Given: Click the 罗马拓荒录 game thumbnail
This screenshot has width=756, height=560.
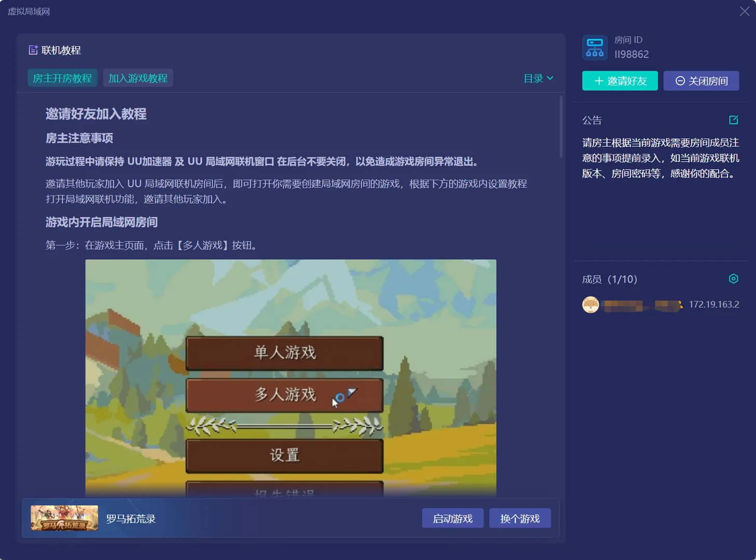Looking at the screenshot, I should click(x=64, y=518).
